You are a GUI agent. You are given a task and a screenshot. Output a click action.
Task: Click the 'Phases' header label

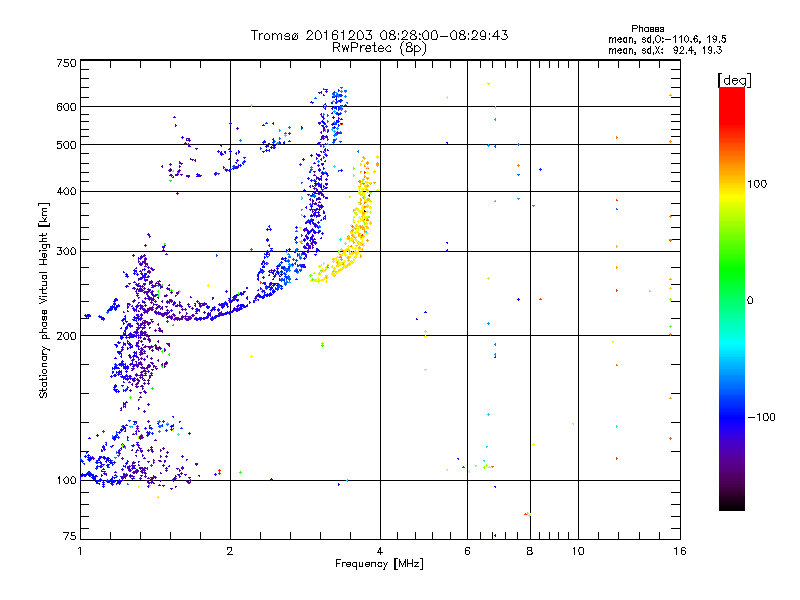(x=647, y=29)
